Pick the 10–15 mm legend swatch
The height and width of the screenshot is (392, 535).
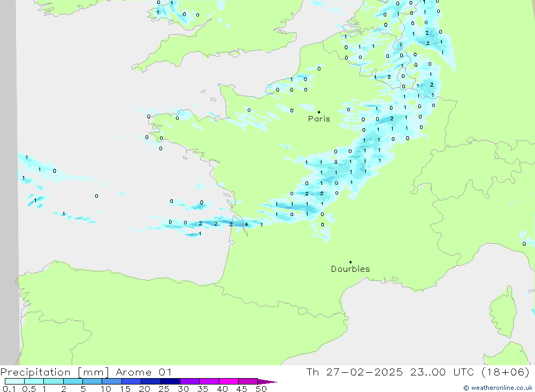click(x=112, y=381)
